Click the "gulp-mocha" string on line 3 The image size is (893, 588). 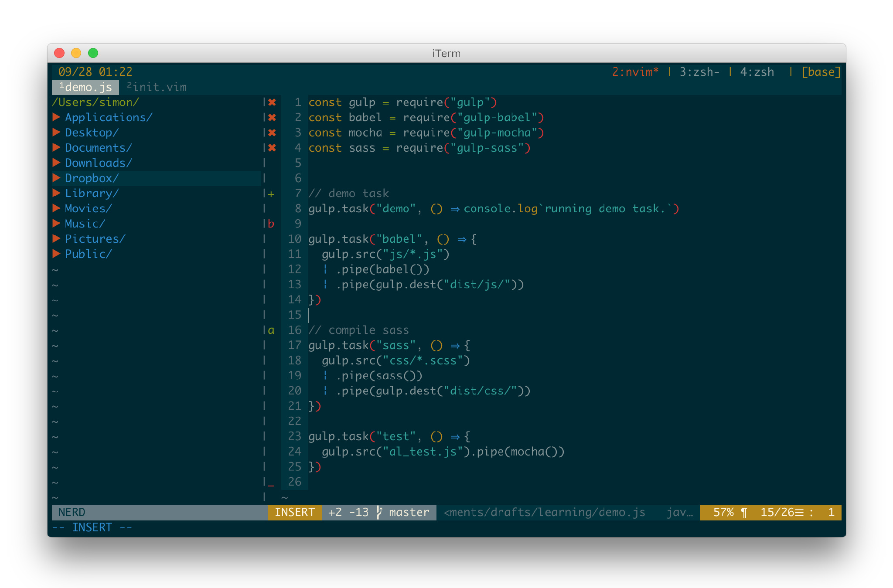pos(497,133)
